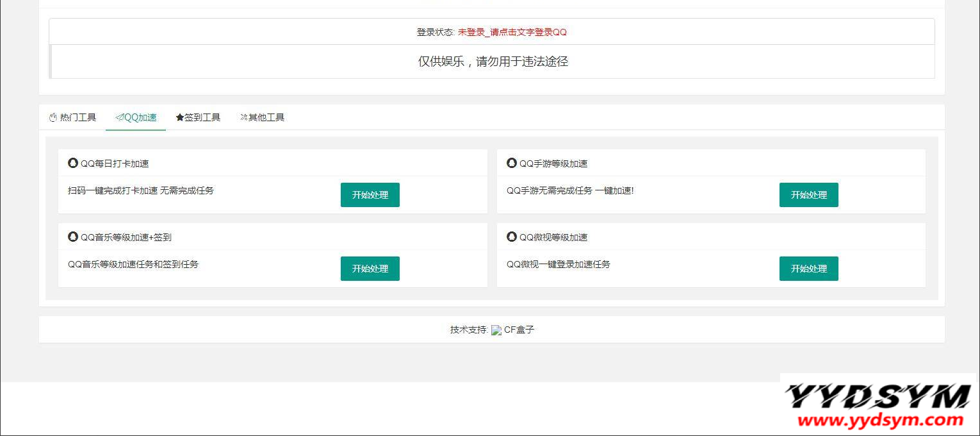980x436 pixels.
Task: Click the broken image icon before CF盒子
Action: pos(496,330)
